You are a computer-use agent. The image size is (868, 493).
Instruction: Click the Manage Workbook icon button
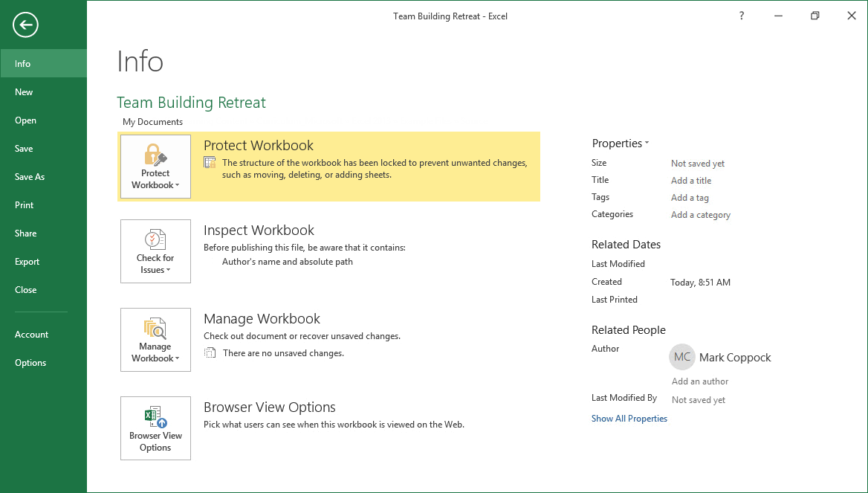155,340
